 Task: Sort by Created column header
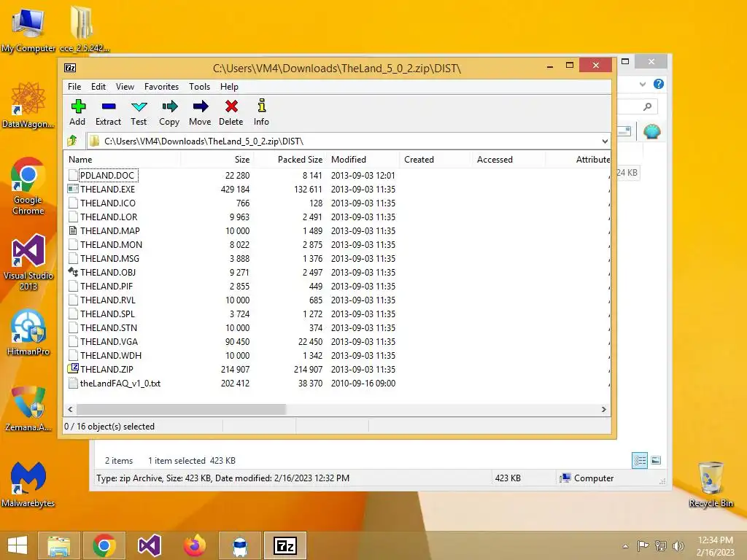tap(436, 160)
